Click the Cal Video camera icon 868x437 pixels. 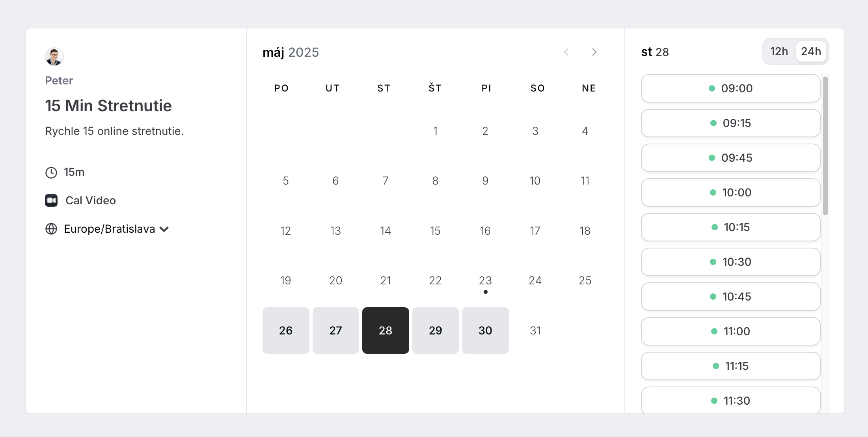click(51, 200)
